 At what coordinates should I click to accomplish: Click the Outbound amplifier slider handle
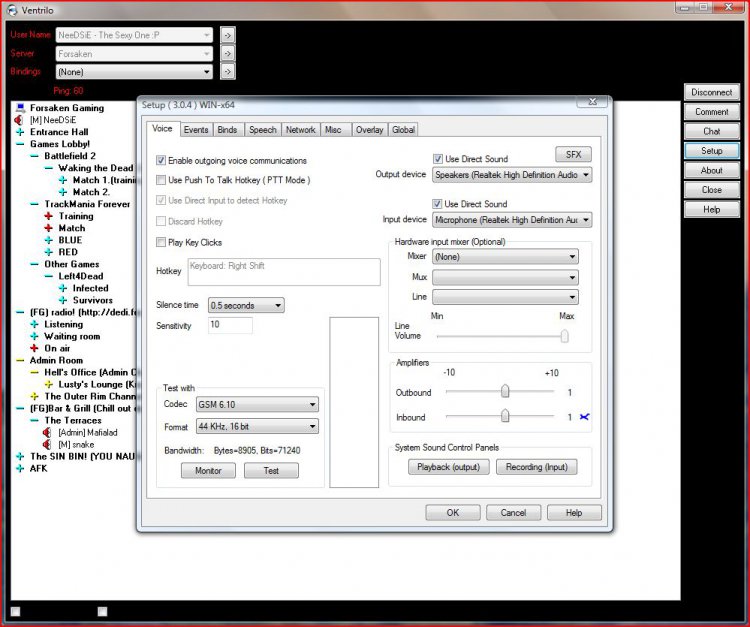(x=505, y=391)
